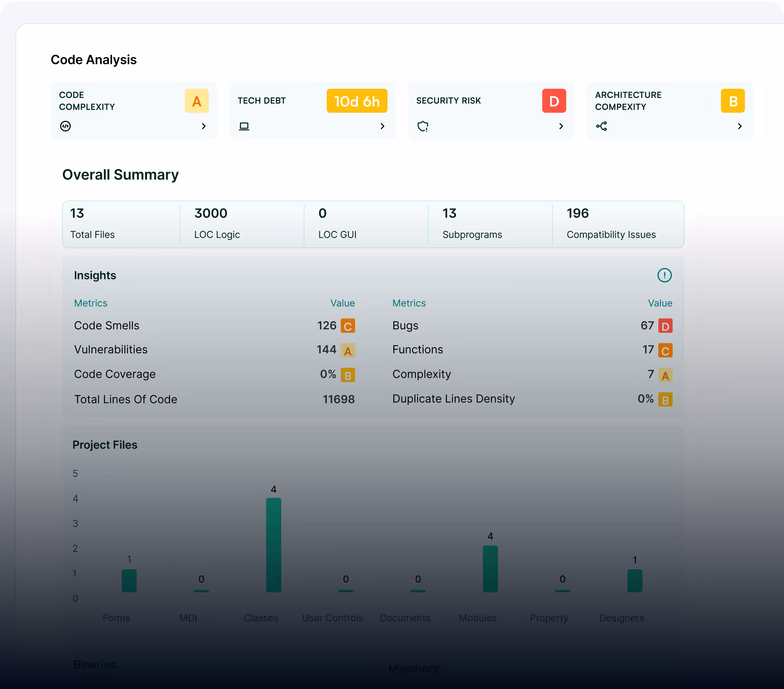The image size is (784, 689).
Task: Click the Functions grade C badge
Action: 665,351
